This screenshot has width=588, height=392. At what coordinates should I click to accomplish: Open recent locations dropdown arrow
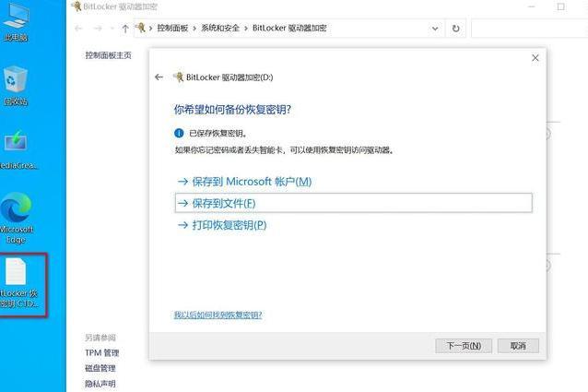(x=112, y=29)
